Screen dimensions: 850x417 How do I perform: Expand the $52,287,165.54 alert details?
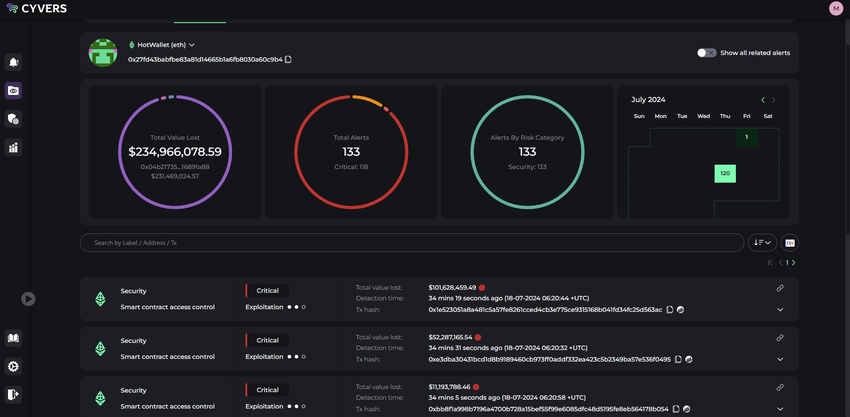pyautogui.click(x=780, y=360)
